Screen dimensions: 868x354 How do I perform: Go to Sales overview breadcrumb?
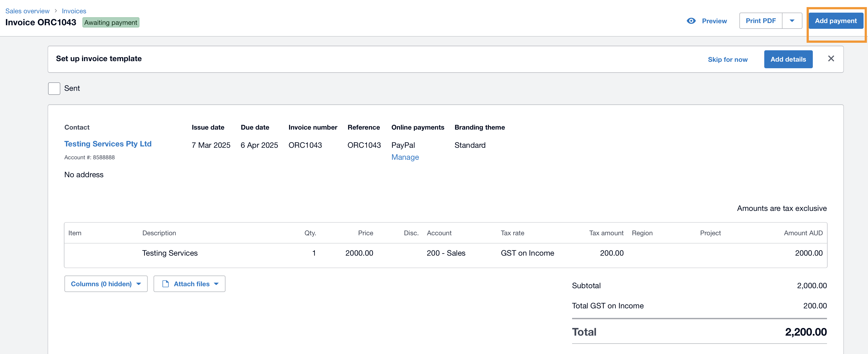pos(27,11)
